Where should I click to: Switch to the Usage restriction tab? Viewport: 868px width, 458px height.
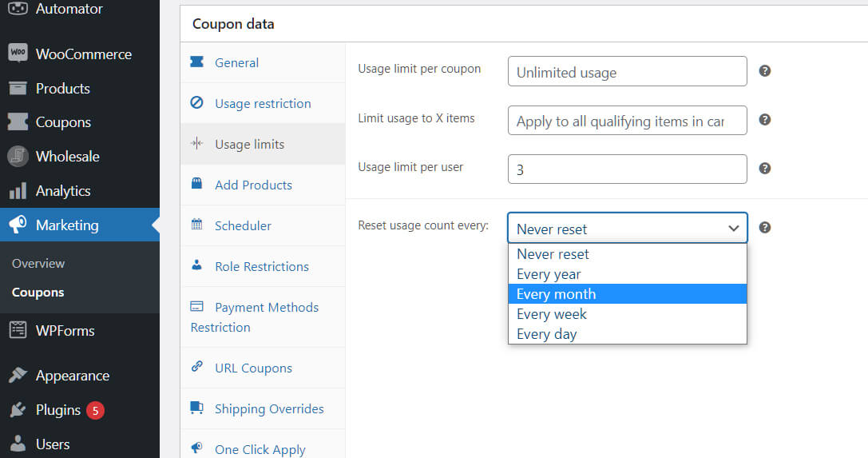tap(263, 104)
